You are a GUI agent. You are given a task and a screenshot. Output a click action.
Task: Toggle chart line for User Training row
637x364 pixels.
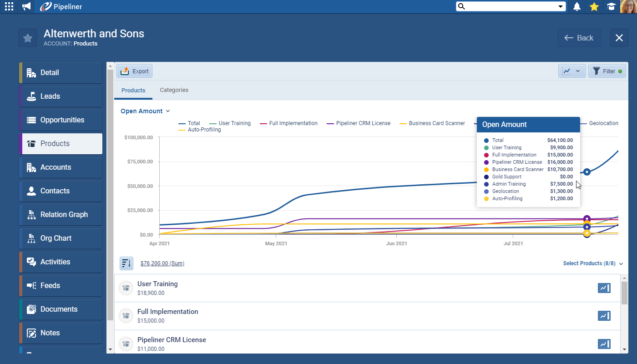click(x=604, y=288)
